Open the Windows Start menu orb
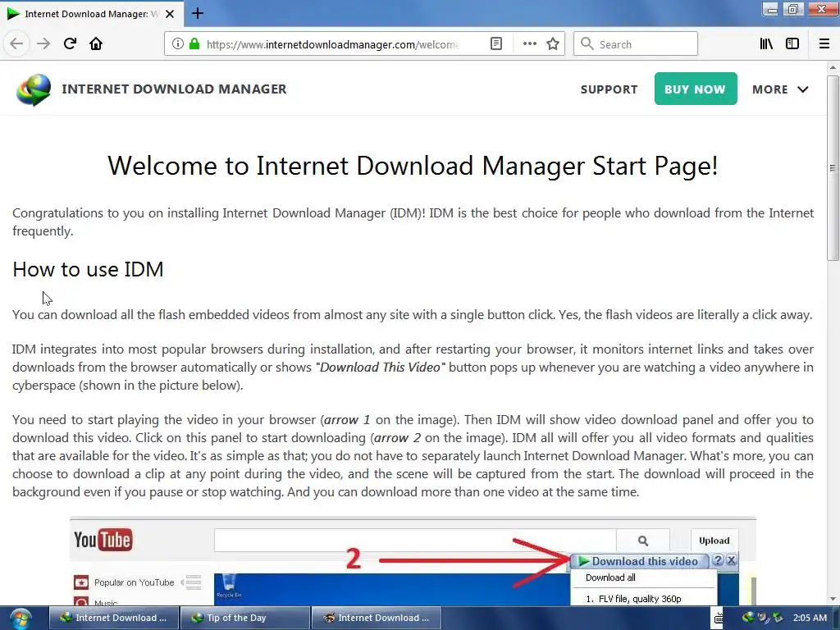Viewport: 840px width, 630px height. coord(21,618)
